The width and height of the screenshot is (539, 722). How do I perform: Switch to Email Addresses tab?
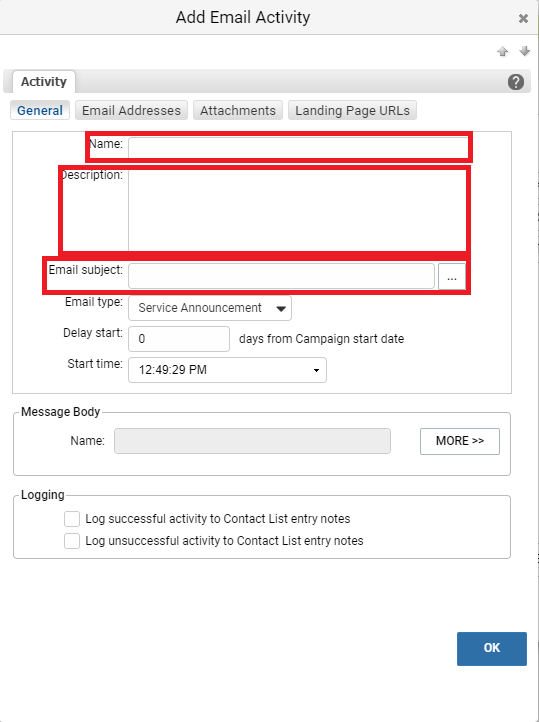131,111
